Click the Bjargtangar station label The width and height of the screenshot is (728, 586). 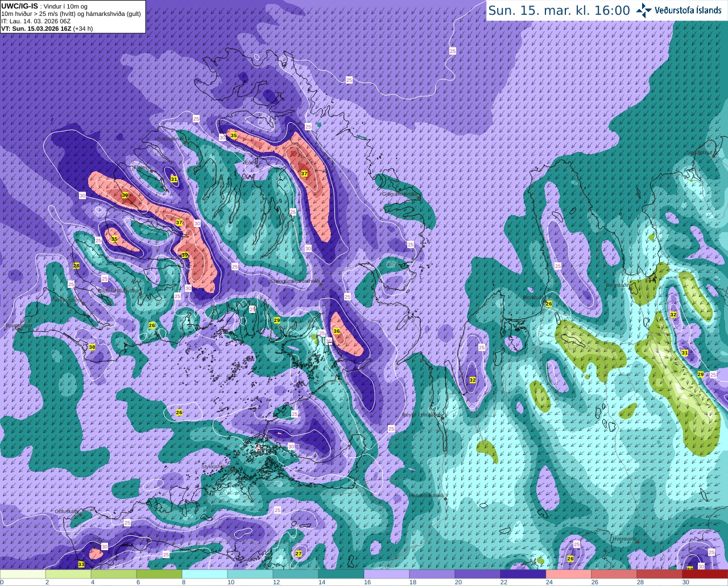pyautogui.click(x=18, y=326)
